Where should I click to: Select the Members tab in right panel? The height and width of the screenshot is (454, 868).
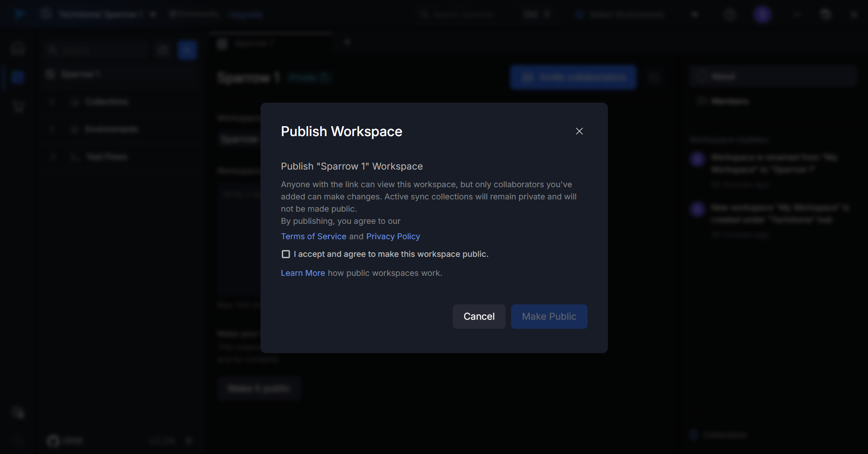click(x=729, y=101)
